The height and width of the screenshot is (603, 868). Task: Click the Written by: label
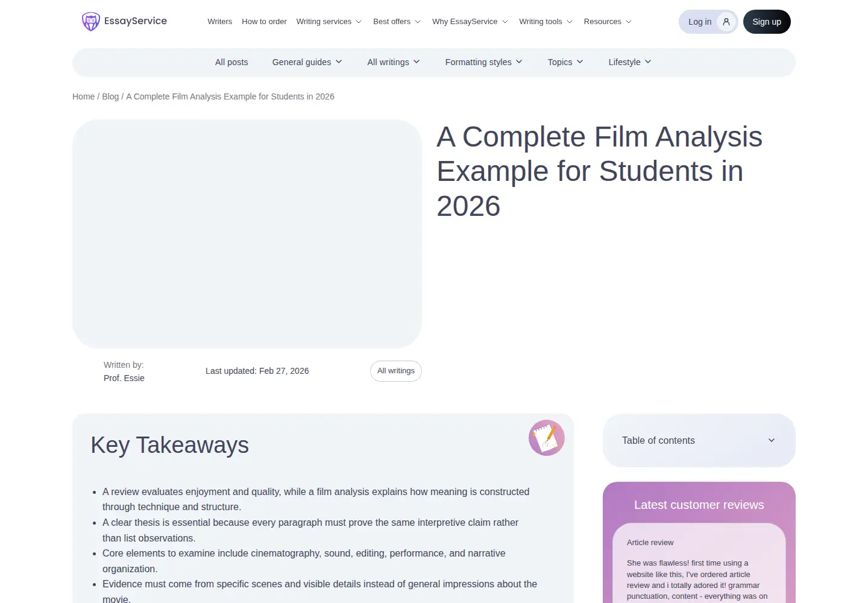(124, 365)
